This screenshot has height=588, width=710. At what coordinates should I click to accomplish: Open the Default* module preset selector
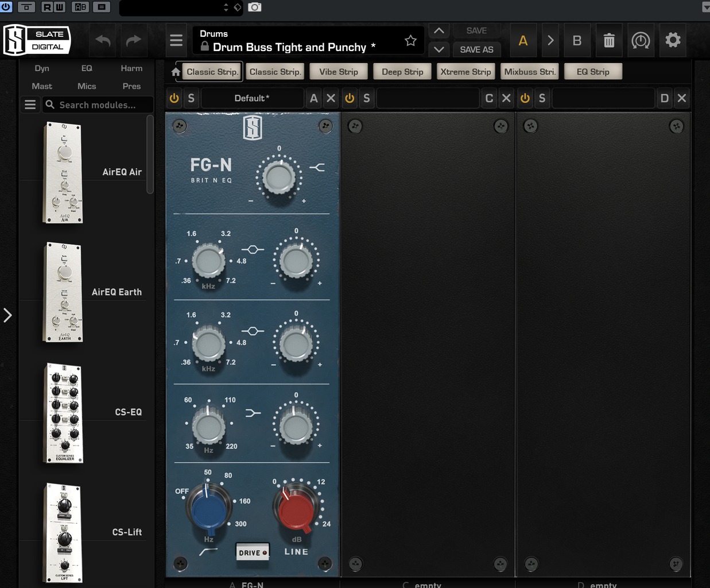point(252,98)
